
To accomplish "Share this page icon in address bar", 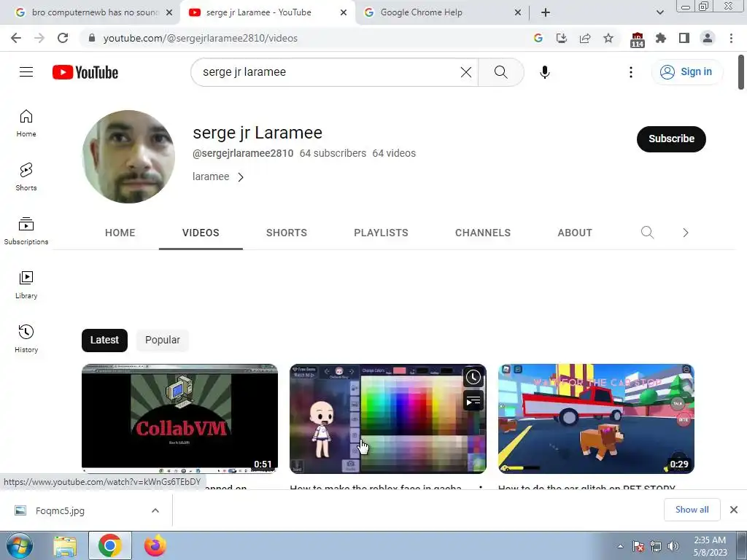I will pos(585,38).
